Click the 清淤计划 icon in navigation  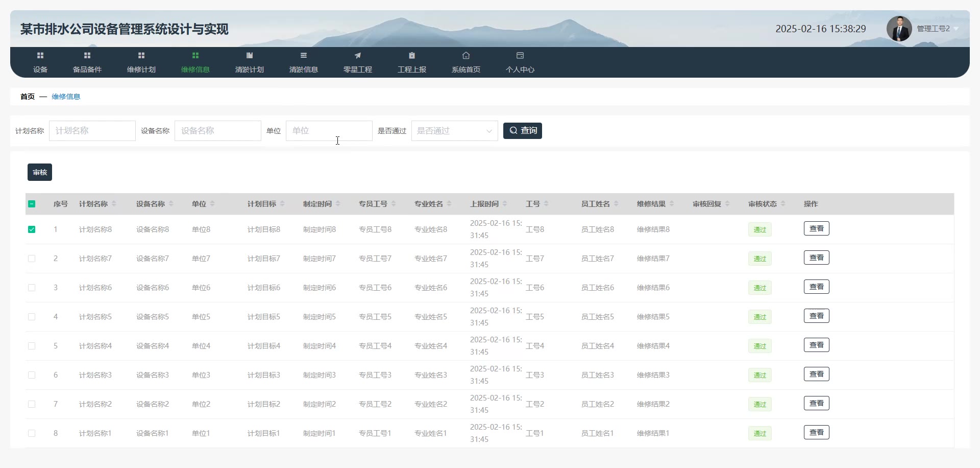250,56
